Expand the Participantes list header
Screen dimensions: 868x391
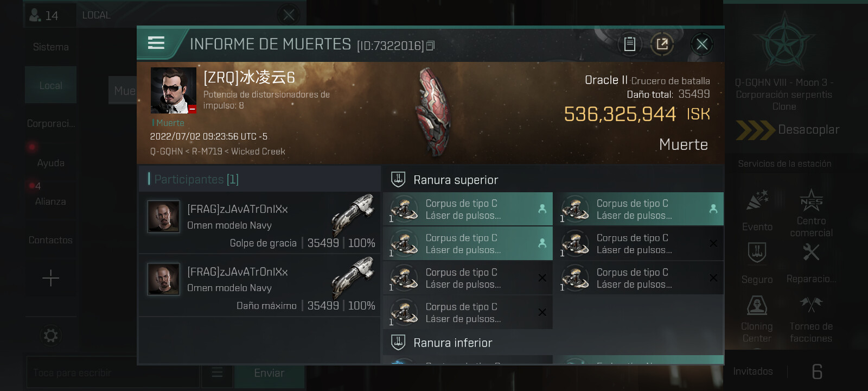[x=259, y=179]
